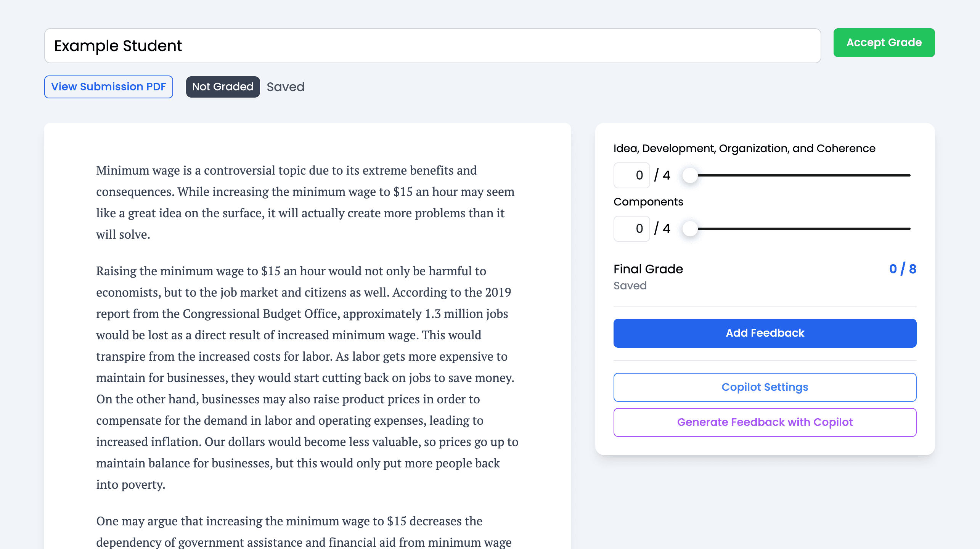
Task: Click the Components score box
Action: (631, 228)
